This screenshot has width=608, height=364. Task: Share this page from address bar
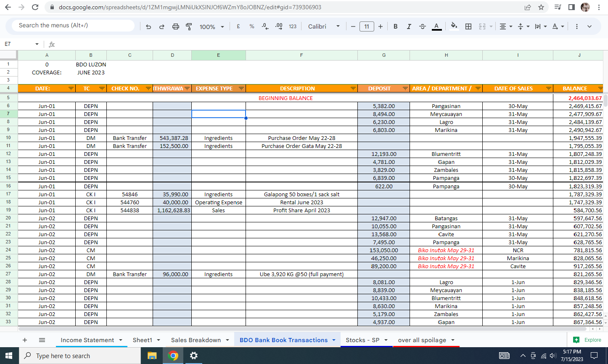tap(528, 7)
